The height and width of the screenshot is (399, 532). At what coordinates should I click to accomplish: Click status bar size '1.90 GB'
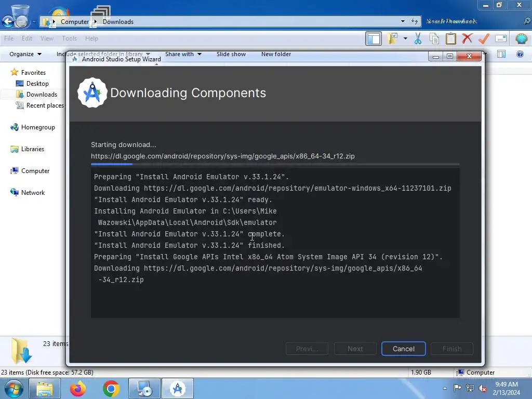click(x=421, y=372)
